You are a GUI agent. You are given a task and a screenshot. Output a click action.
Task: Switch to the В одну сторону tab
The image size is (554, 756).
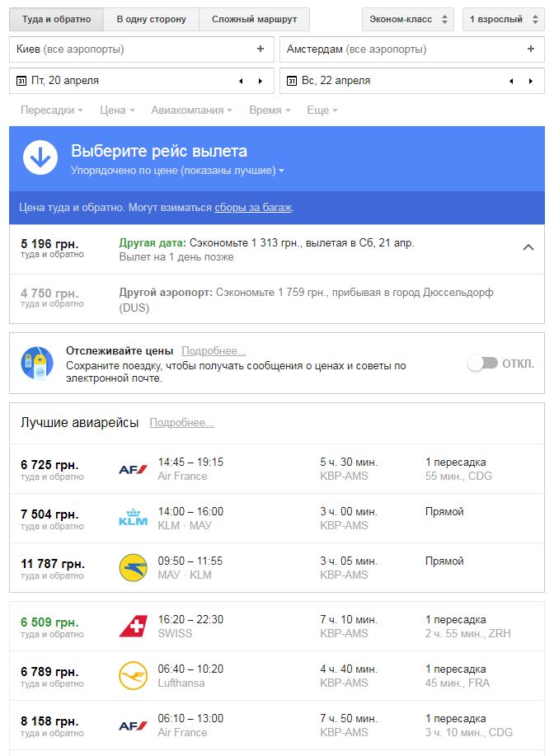tap(151, 19)
